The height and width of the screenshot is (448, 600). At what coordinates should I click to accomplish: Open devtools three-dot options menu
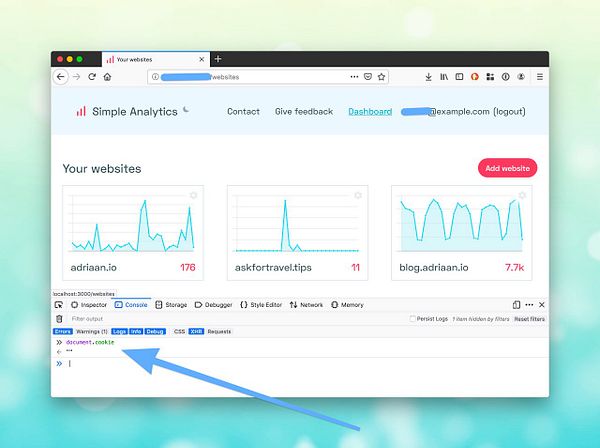pyautogui.click(x=529, y=305)
